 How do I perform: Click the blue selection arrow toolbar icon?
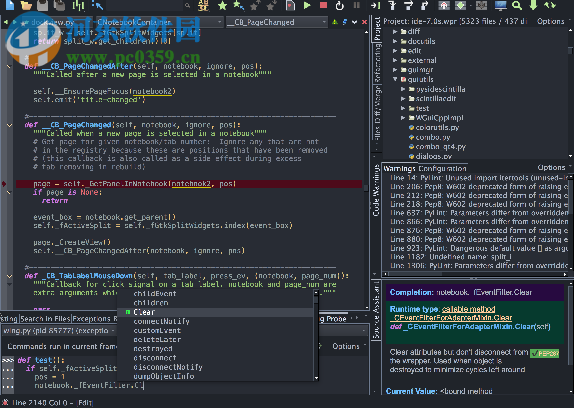click(97, 5)
